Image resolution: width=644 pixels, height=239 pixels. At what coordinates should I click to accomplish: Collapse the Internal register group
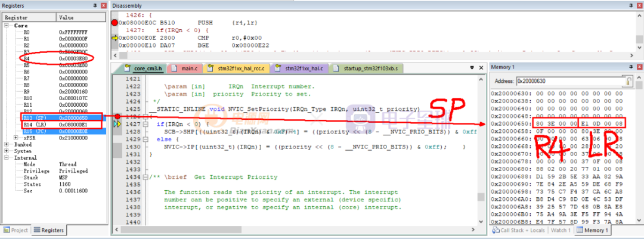(x=7, y=157)
